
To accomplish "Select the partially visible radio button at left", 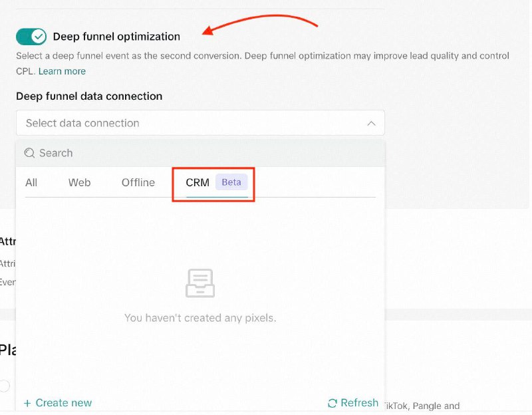I will 4,386.
